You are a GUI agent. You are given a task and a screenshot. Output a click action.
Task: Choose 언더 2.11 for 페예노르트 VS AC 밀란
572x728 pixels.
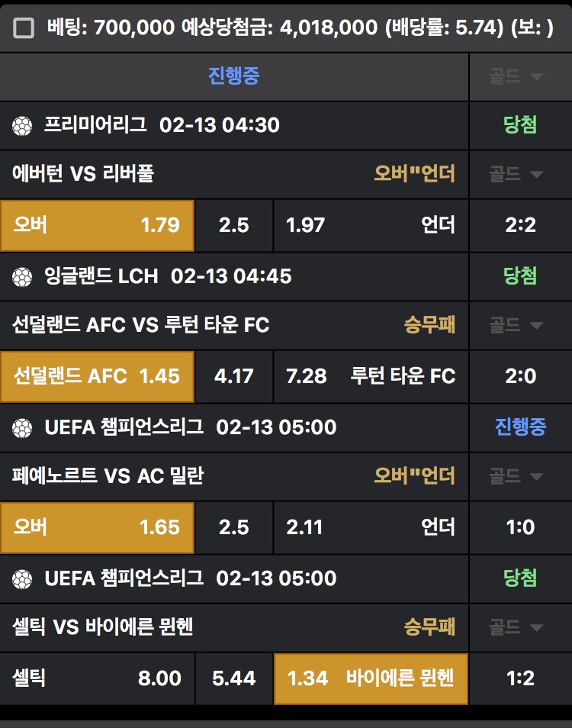coord(371,527)
